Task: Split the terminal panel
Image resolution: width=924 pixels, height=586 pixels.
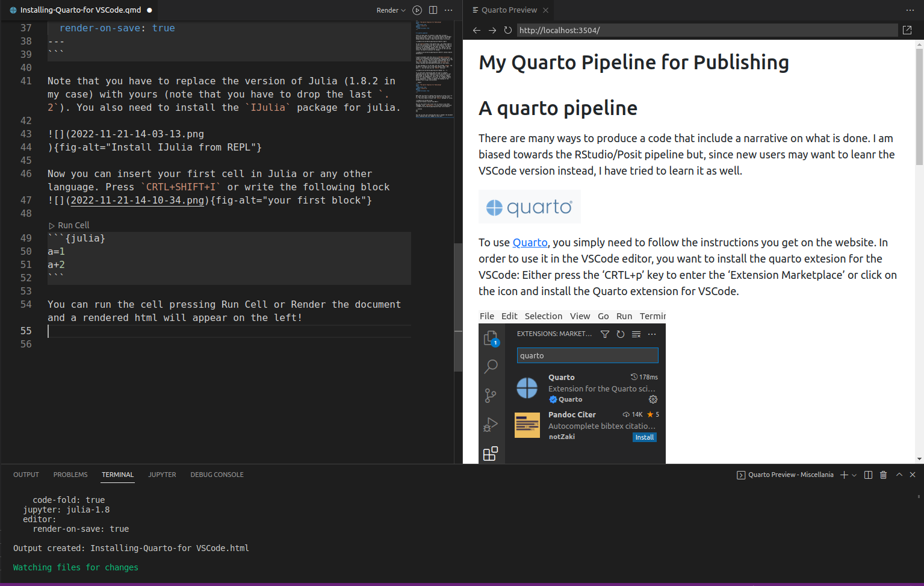Action: tap(868, 475)
